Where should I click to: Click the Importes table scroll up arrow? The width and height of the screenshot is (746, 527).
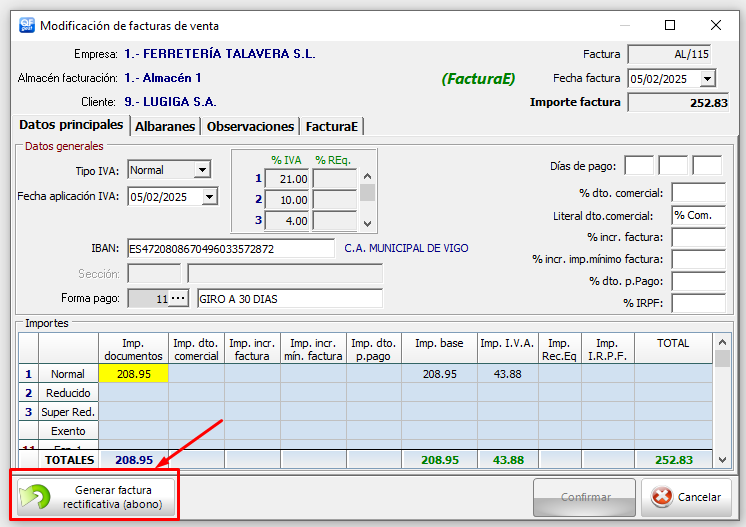point(722,342)
